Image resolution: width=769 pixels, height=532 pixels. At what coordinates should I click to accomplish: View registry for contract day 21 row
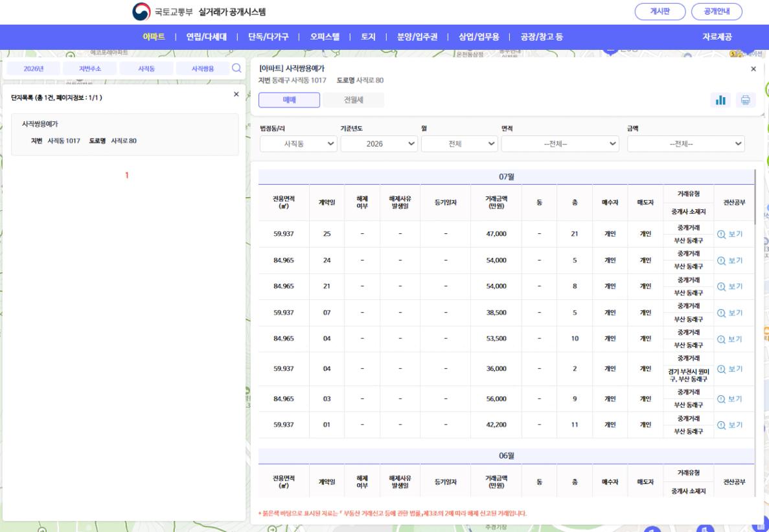[x=729, y=286]
